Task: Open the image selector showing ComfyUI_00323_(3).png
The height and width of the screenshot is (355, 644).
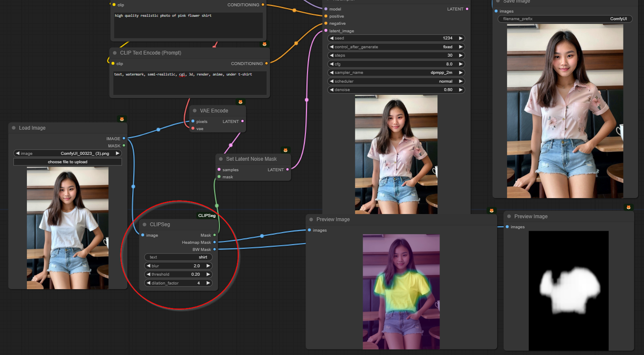Action: coord(68,153)
